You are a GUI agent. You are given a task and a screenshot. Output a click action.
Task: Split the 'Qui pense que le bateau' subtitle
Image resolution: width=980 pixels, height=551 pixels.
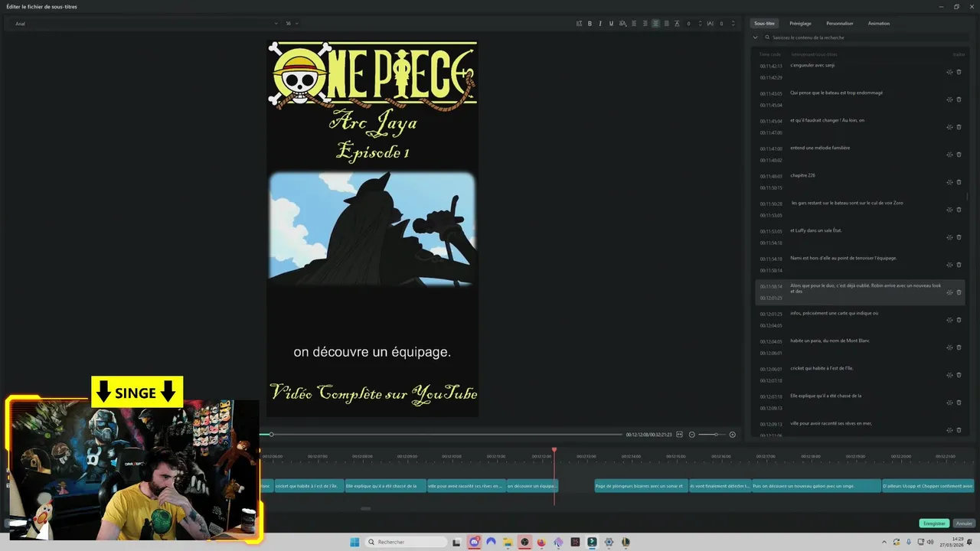(x=949, y=99)
